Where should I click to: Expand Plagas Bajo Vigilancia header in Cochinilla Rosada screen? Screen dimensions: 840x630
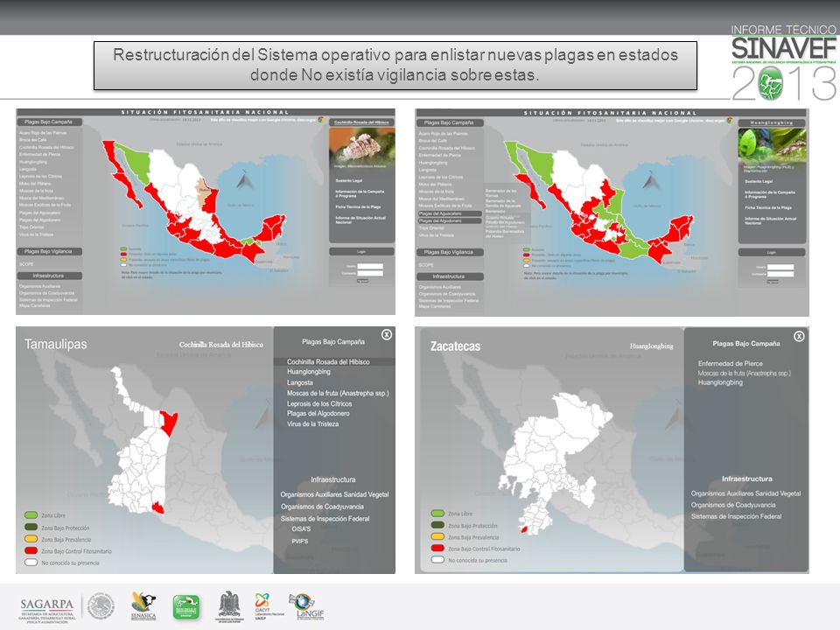(x=49, y=251)
